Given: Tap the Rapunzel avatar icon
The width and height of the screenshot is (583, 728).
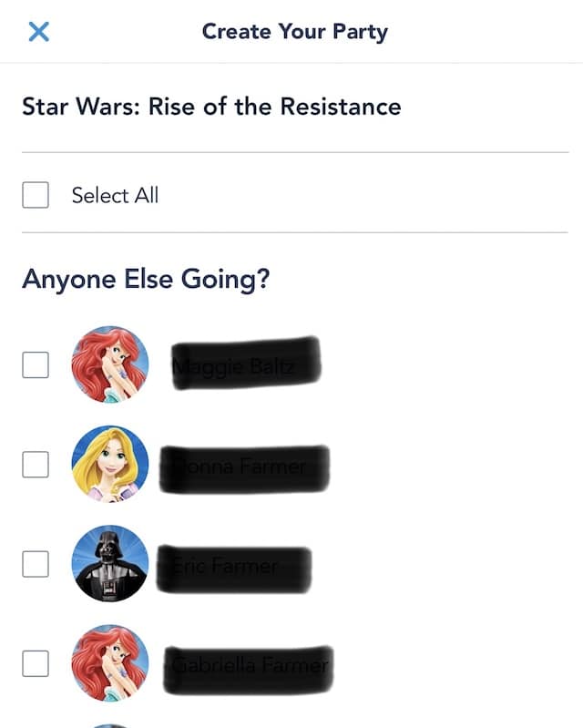Looking at the screenshot, I should tap(110, 465).
